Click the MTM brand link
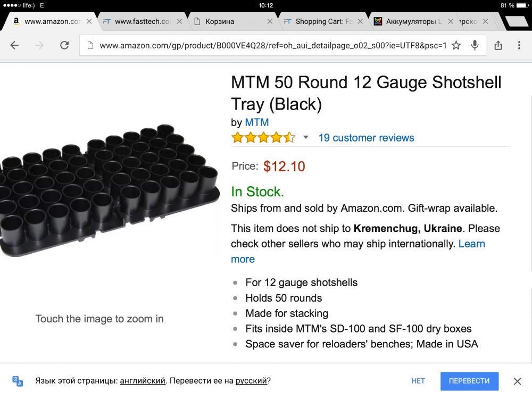The width and height of the screenshot is (532, 399). [x=257, y=122]
